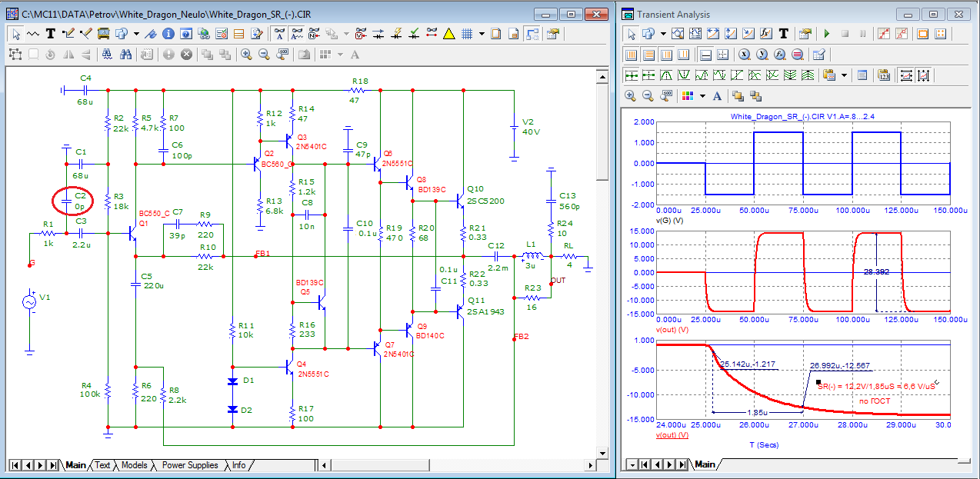Open the dropdown arrow next to the grid icon
980x479 pixels.
482,34
